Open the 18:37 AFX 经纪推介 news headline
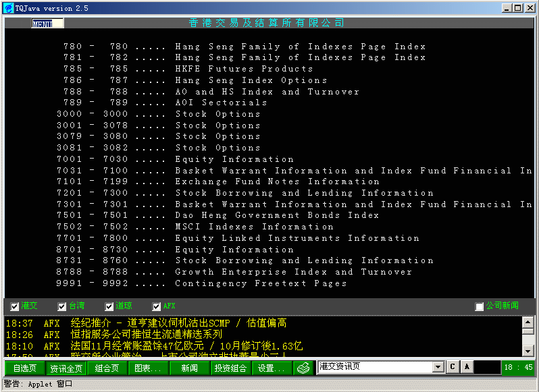Viewport: 539px width, 392px height. click(x=146, y=323)
